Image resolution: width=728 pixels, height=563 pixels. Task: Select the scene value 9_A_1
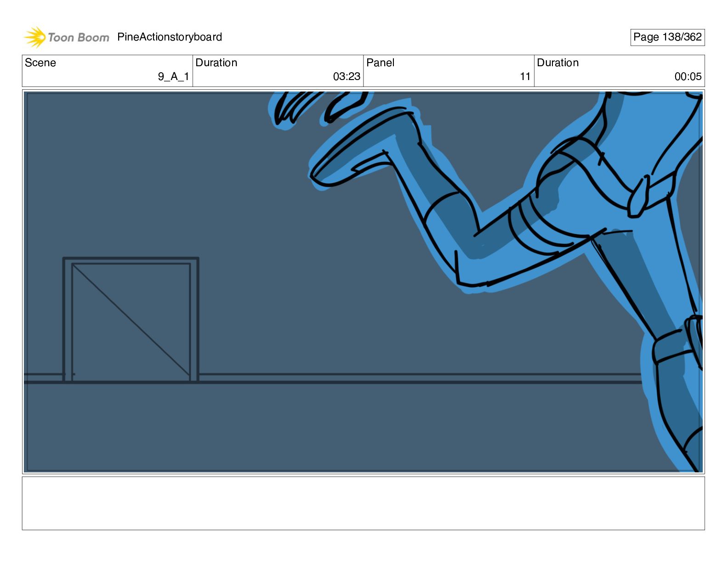(x=173, y=77)
